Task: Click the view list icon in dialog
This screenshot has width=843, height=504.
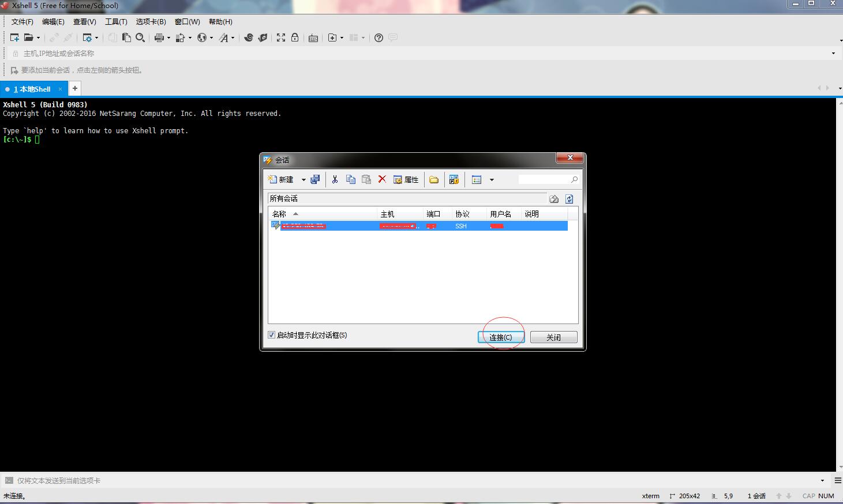Action: pyautogui.click(x=477, y=179)
